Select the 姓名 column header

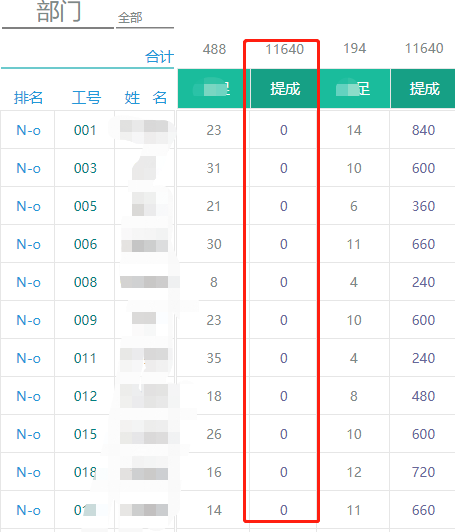click(x=146, y=98)
